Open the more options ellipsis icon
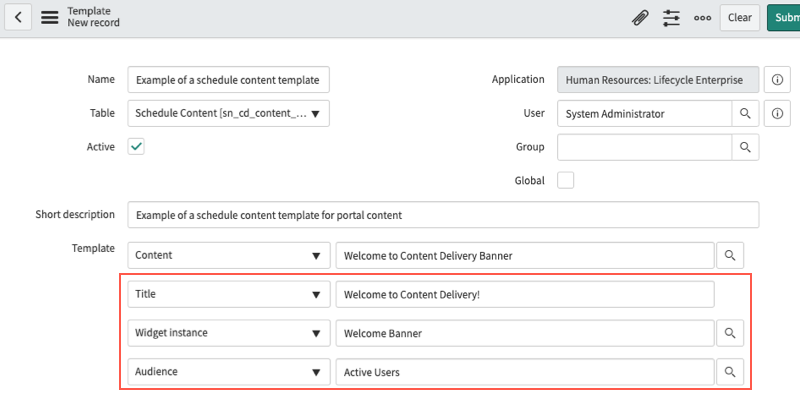 click(x=703, y=18)
